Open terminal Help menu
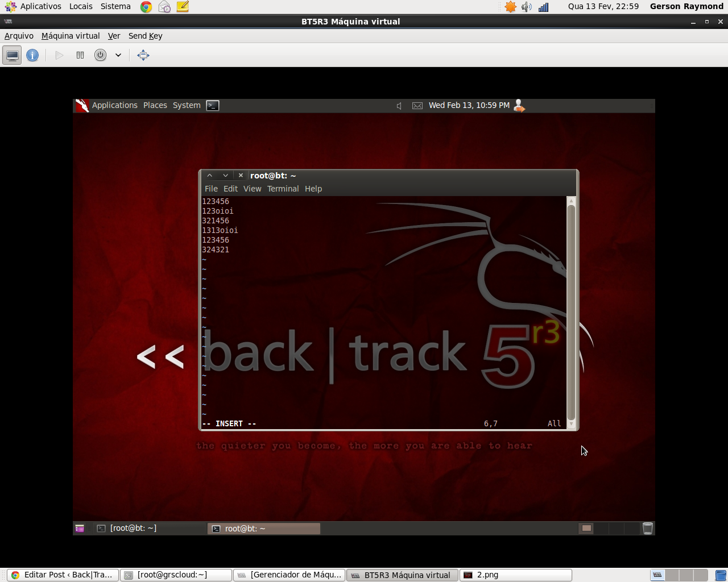 click(313, 189)
